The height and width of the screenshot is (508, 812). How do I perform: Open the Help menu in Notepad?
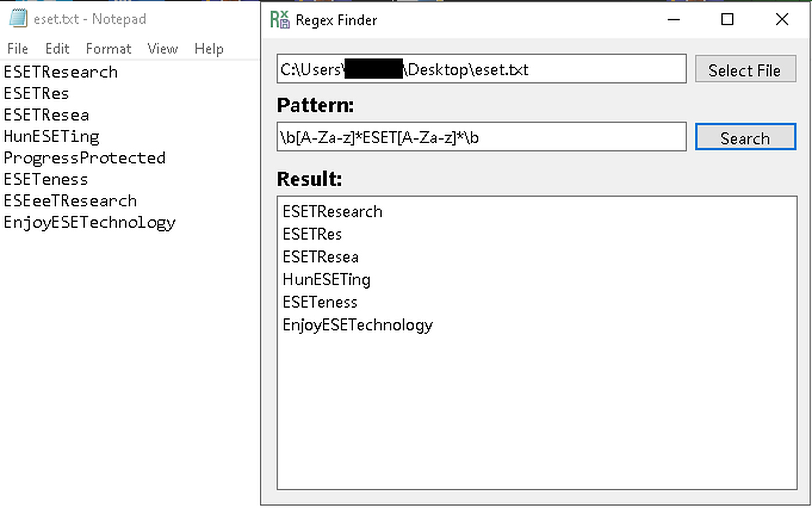coord(209,49)
